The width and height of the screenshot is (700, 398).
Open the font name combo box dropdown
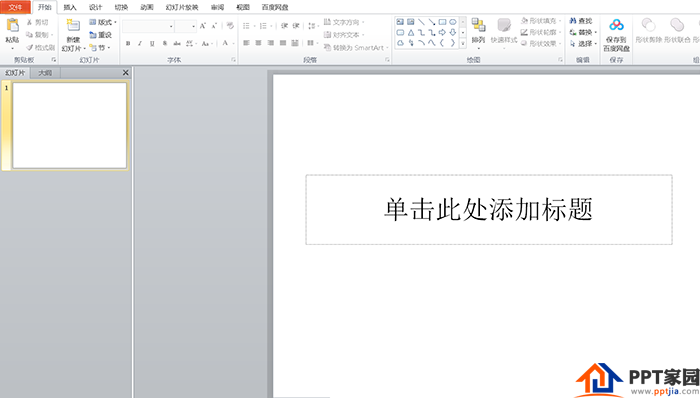coord(171,26)
